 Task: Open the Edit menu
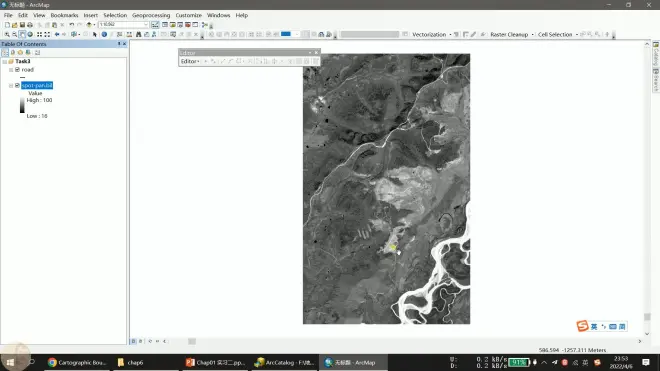23,15
